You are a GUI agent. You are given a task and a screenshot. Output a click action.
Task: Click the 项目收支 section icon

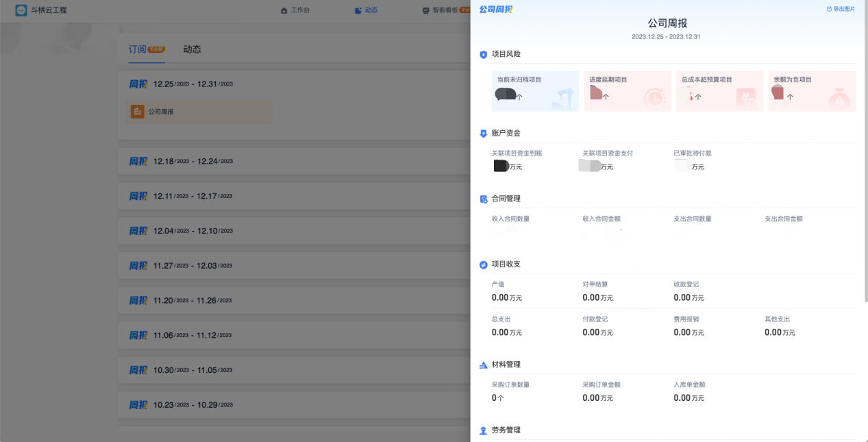(x=482, y=263)
